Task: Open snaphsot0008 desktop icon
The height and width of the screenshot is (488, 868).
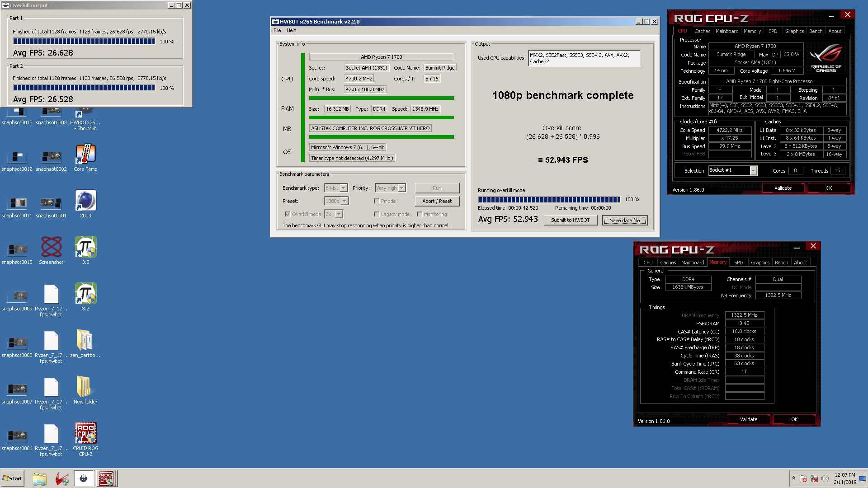Action: pyautogui.click(x=17, y=347)
